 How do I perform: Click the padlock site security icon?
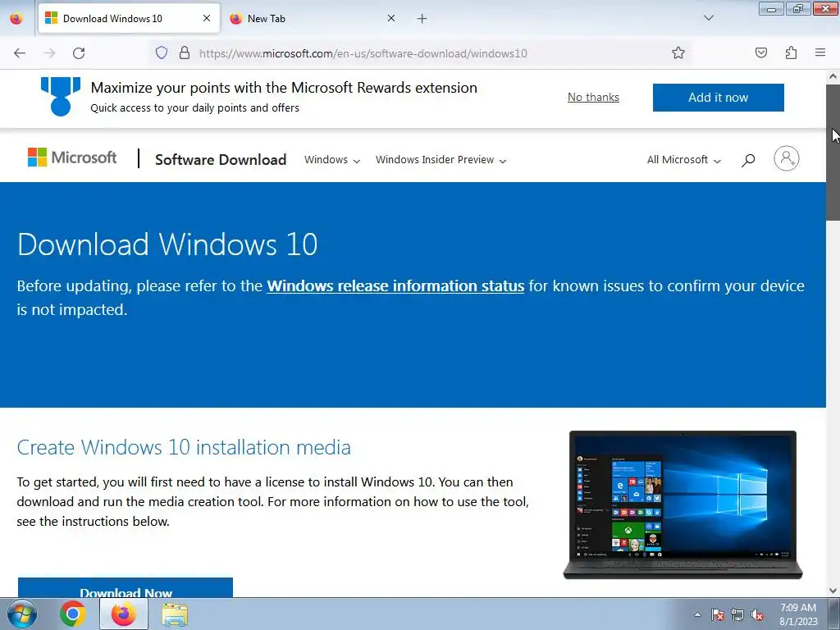pos(185,52)
